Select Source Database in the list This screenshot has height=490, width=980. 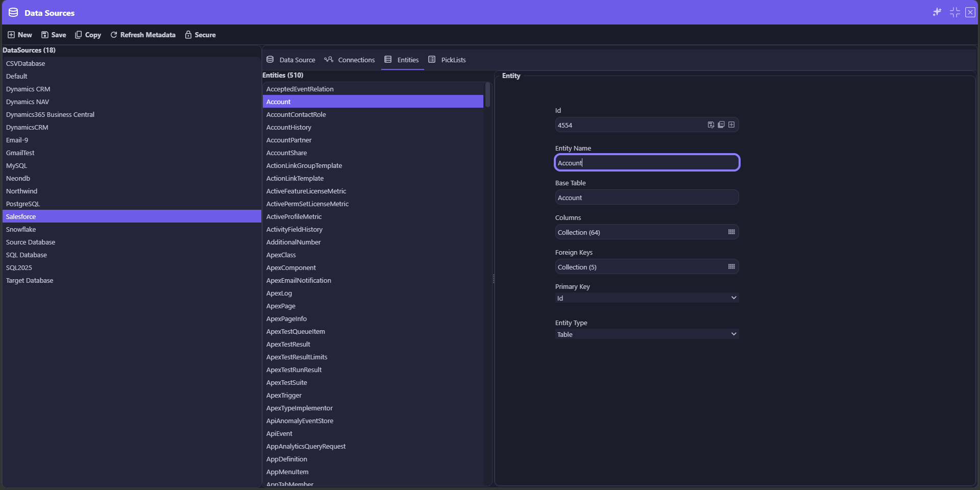132,242
